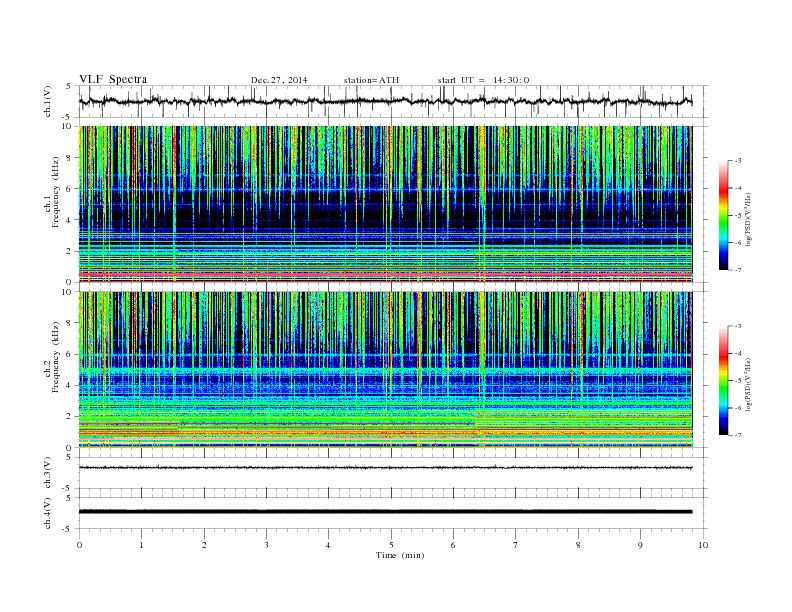Click the "-3" tick on ch.2 colorbar
792x612 pixels.
pyautogui.click(x=737, y=326)
